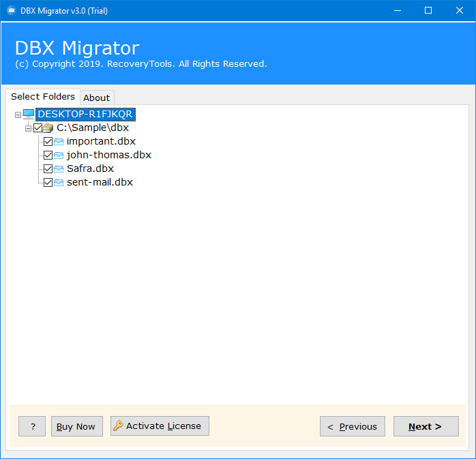Open the Select Folders tab
The image size is (476, 459).
tap(43, 97)
